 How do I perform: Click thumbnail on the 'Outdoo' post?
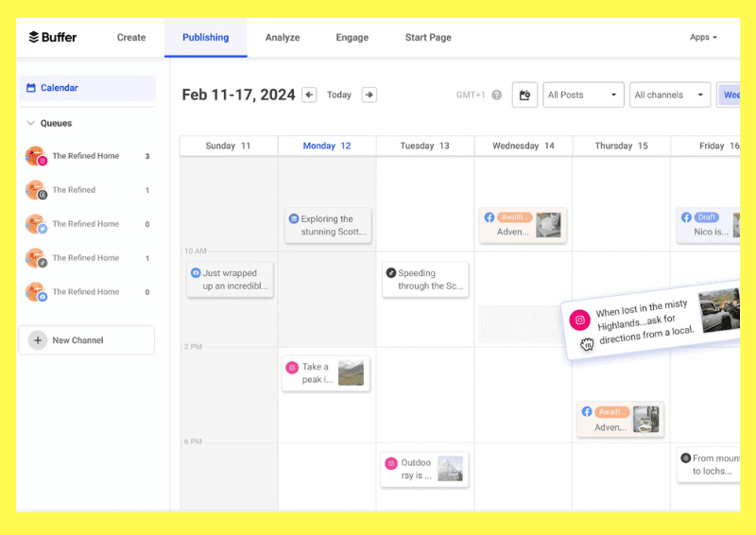pyautogui.click(x=451, y=469)
